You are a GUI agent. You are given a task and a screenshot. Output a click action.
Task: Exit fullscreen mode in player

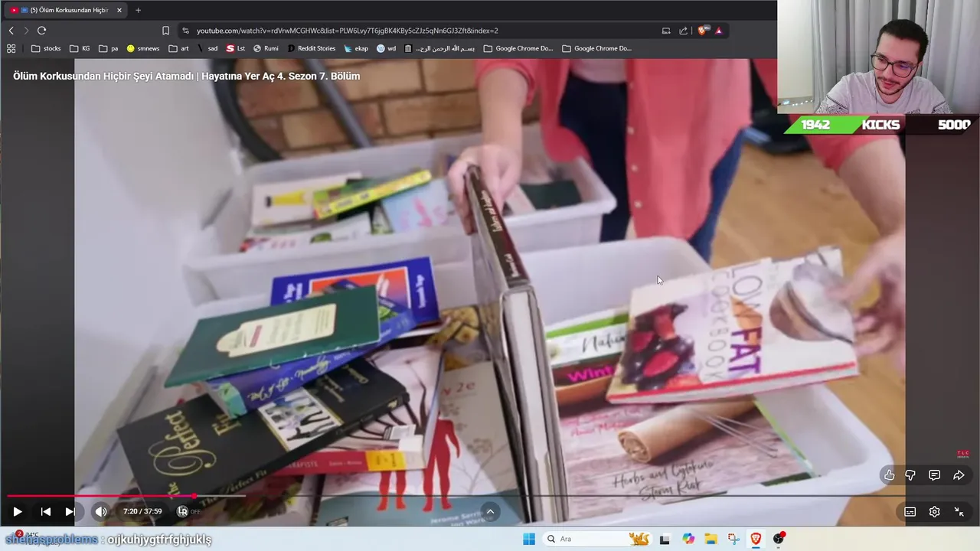click(959, 512)
